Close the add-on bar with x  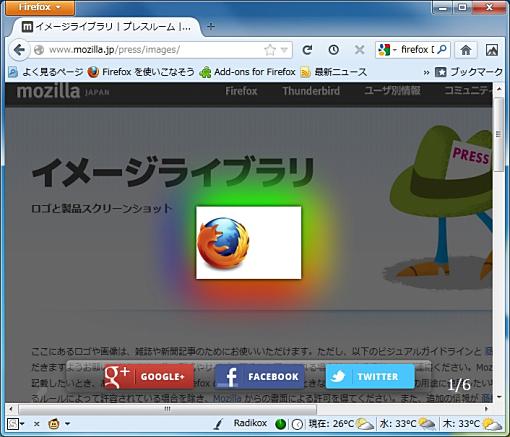37,424
